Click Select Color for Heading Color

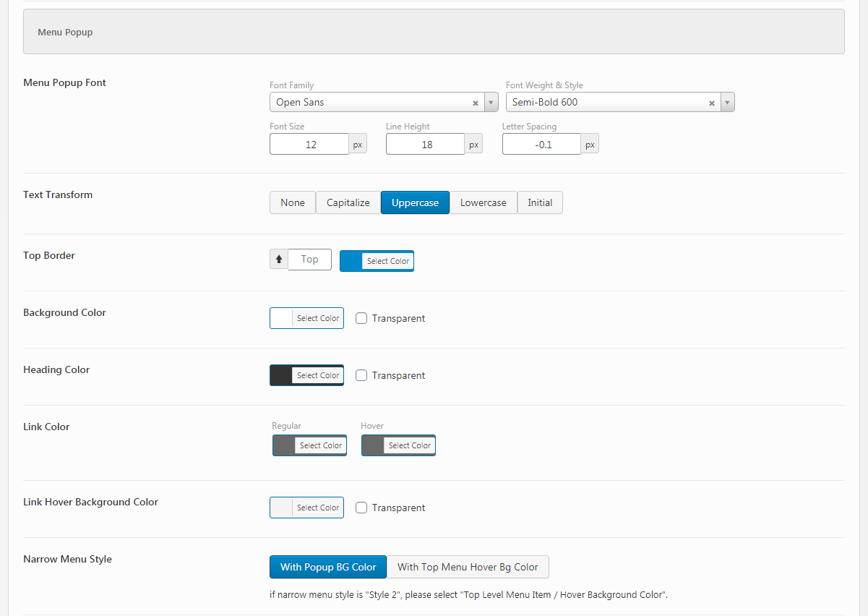318,375
